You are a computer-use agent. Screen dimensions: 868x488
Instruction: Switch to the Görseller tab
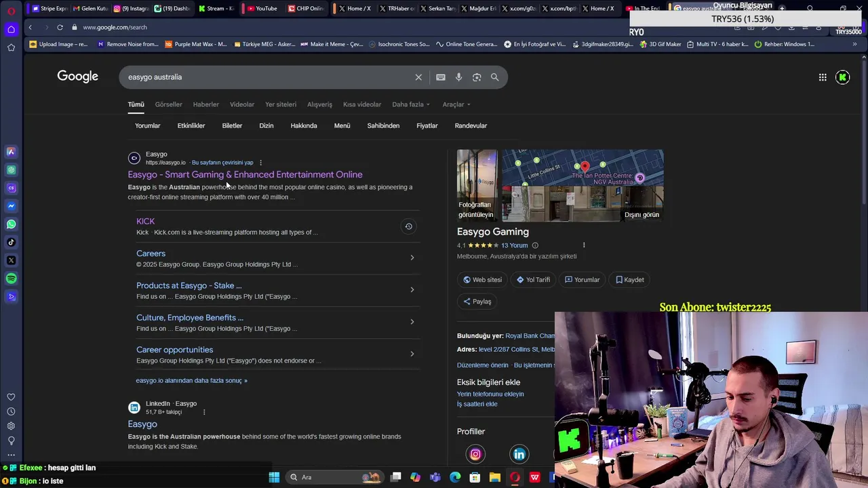(168, 104)
